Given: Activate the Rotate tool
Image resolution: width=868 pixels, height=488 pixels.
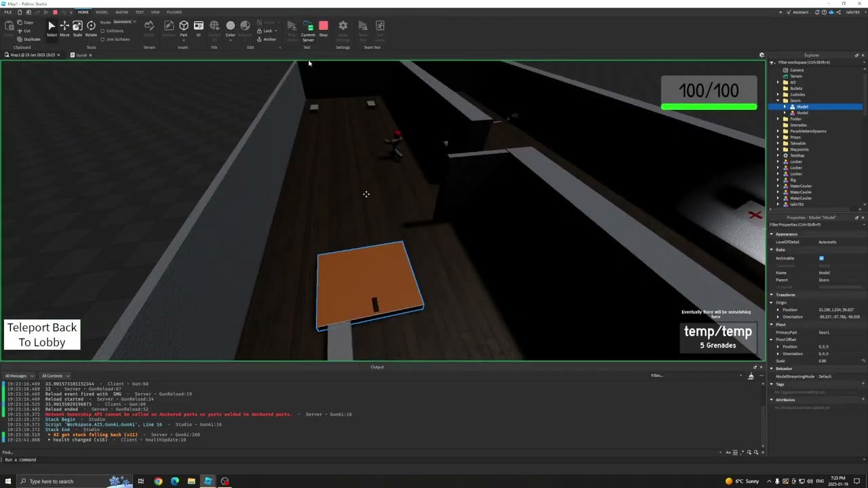Looking at the screenshot, I should [92, 26].
